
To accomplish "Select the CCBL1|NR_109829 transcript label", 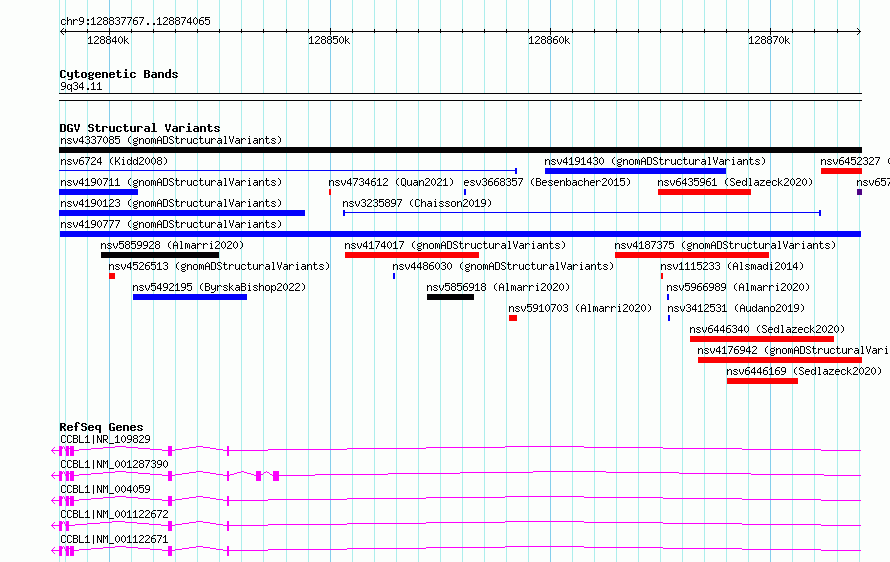I will (x=106, y=439).
